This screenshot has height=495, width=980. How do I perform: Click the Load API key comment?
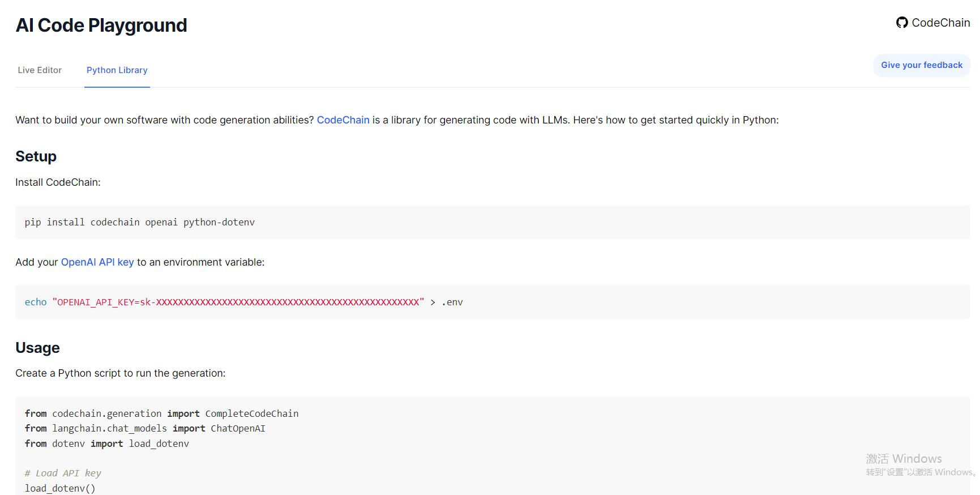point(63,473)
